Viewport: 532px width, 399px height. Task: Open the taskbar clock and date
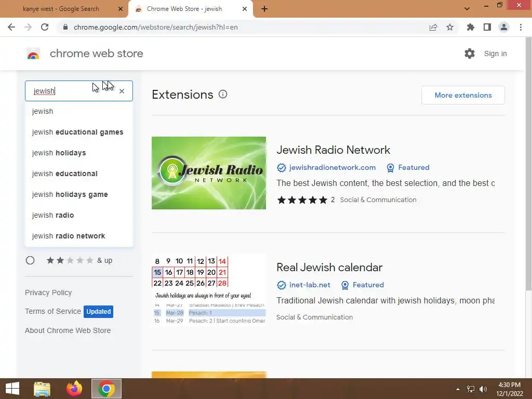click(x=510, y=389)
